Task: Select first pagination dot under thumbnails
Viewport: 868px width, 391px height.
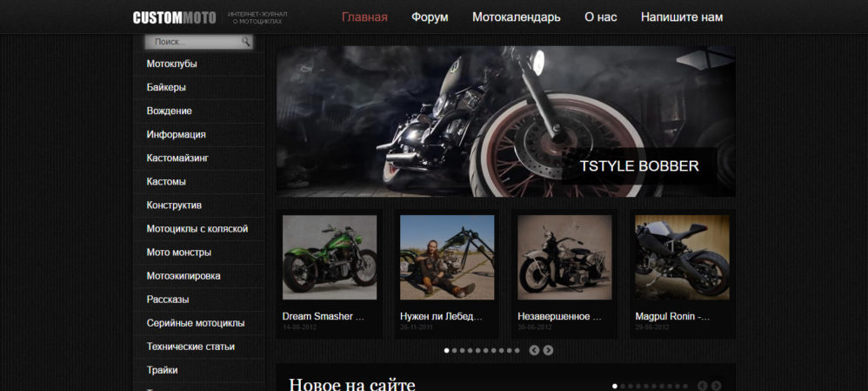Action: coord(447,351)
